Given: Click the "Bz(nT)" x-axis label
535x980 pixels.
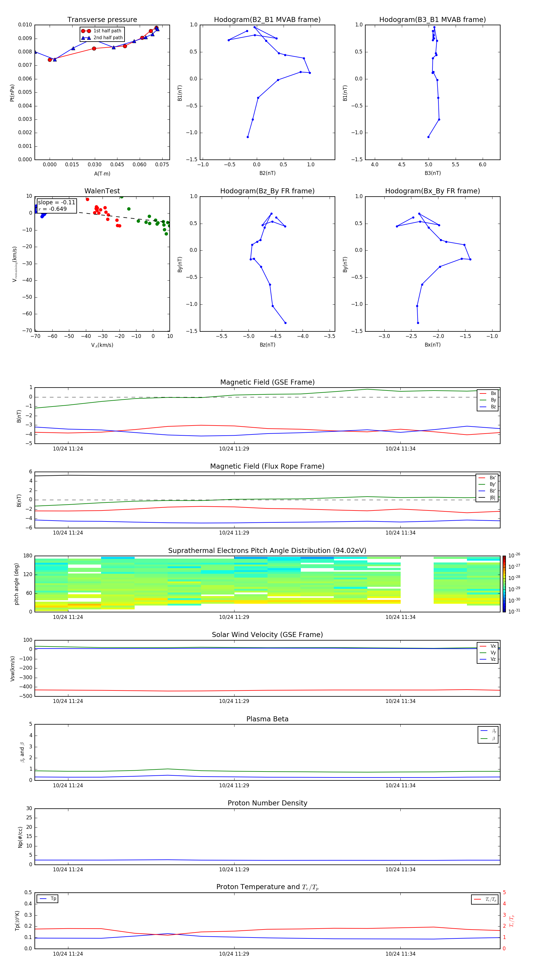Looking at the screenshot, I should pyautogui.click(x=267, y=345).
